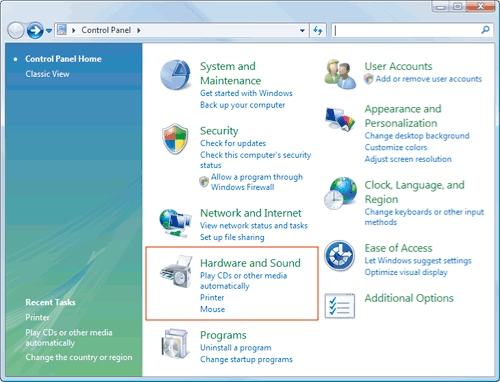Open the Network and Internet globe icon
500x382 pixels.
point(175,223)
